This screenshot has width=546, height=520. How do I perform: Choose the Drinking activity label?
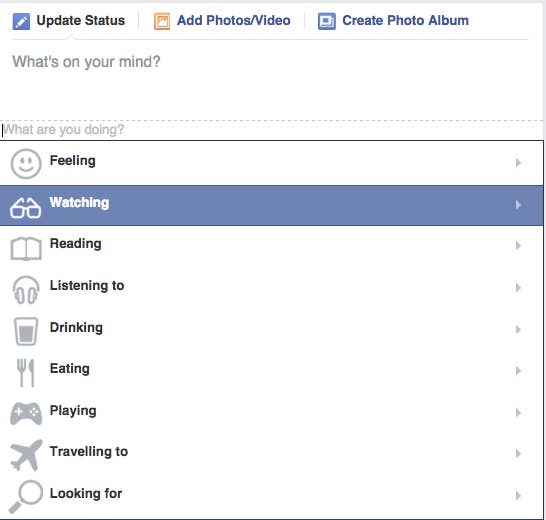click(76, 327)
